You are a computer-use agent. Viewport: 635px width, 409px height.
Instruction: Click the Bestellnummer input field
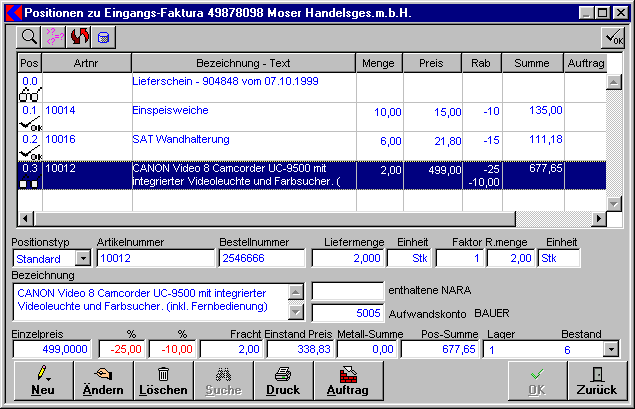262,259
